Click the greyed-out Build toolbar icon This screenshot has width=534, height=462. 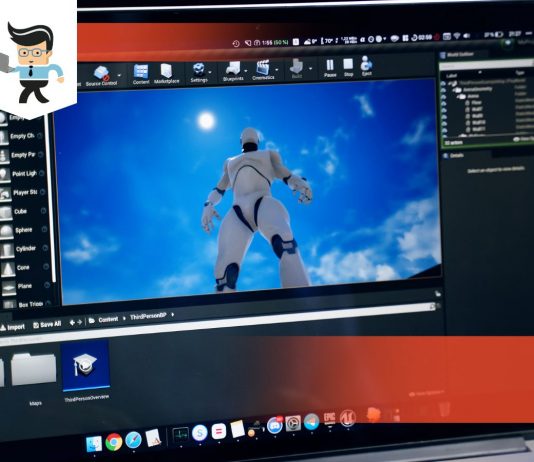[x=296, y=69]
